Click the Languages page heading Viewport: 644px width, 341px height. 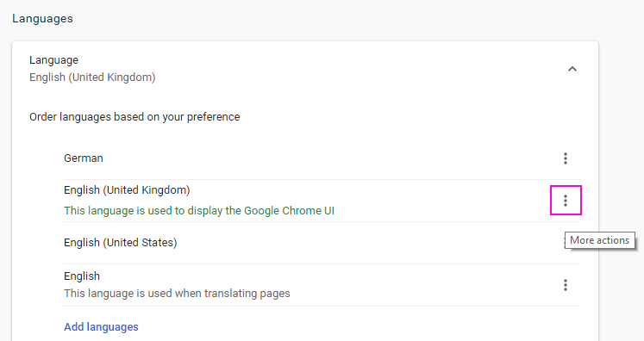(x=43, y=19)
